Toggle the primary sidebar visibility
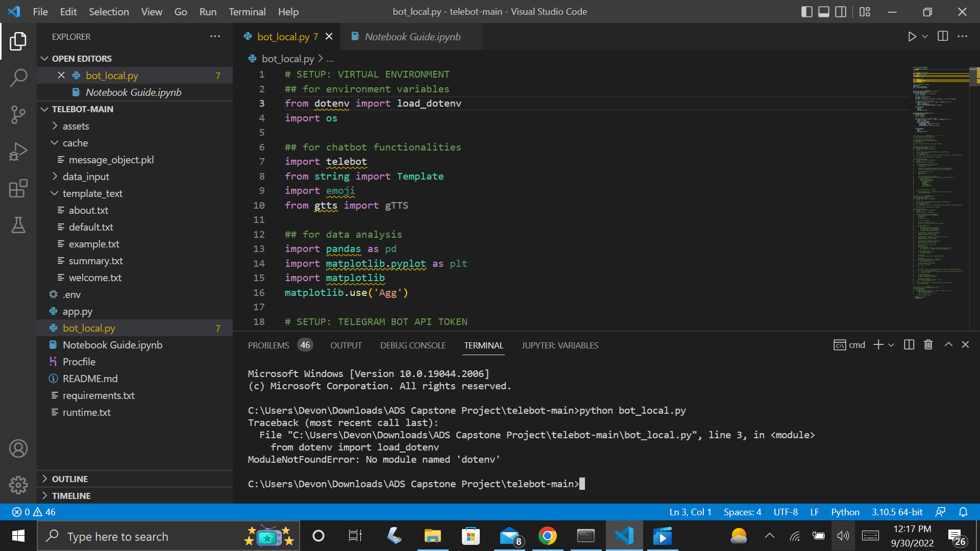Viewport: 980px width, 551px height. [x=806, y=11]
